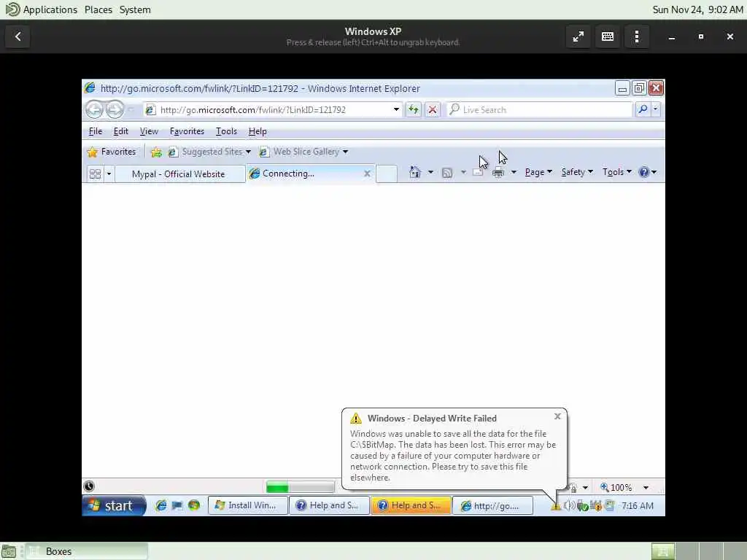Expand the Suggested Sites dropdown
This screenshot has height=560, width=747.
coord(248,152)
